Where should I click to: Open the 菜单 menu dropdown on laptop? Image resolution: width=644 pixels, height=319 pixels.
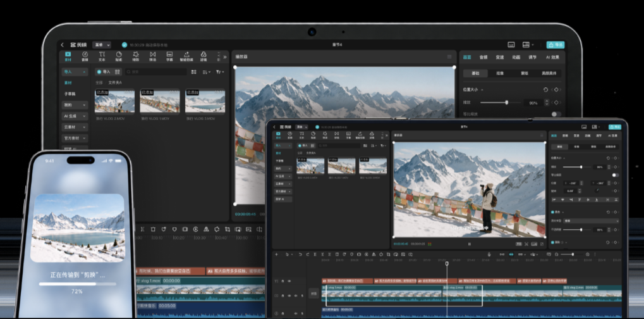(102, 45)
